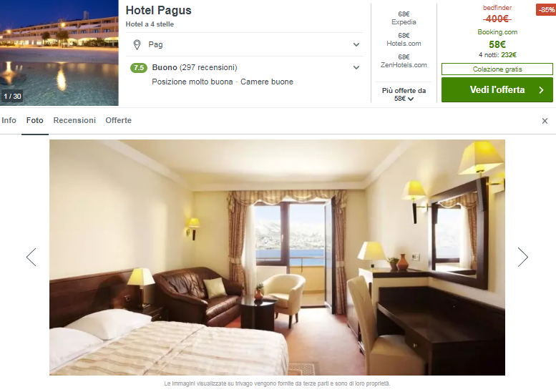Click the -85% discount badge
The height and width of the screenshot is (392, 556).
pos(546,10)
